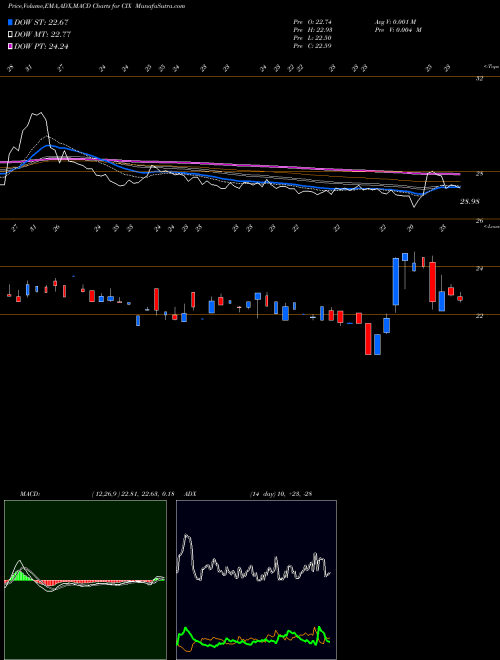Click the ADX (14 day) values text
The image size is (500, 660).
[x=281, y=494]
